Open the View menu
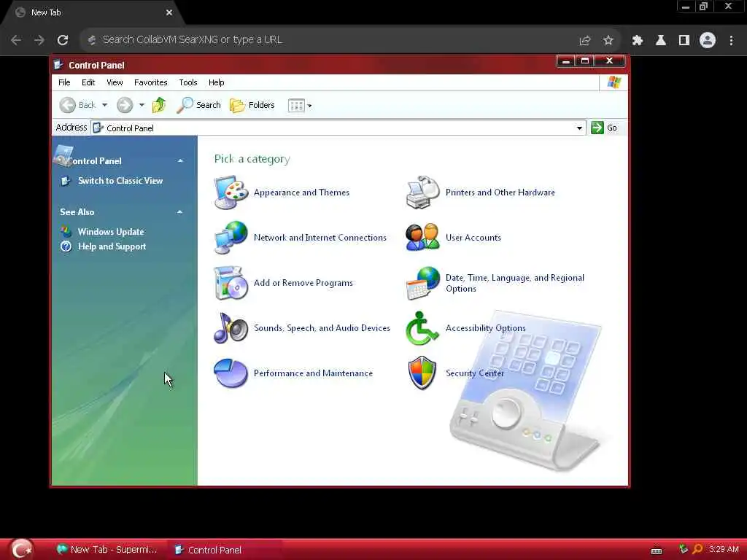Image resolution: width=747 pixels, height=560 pixels. (115, 82)
